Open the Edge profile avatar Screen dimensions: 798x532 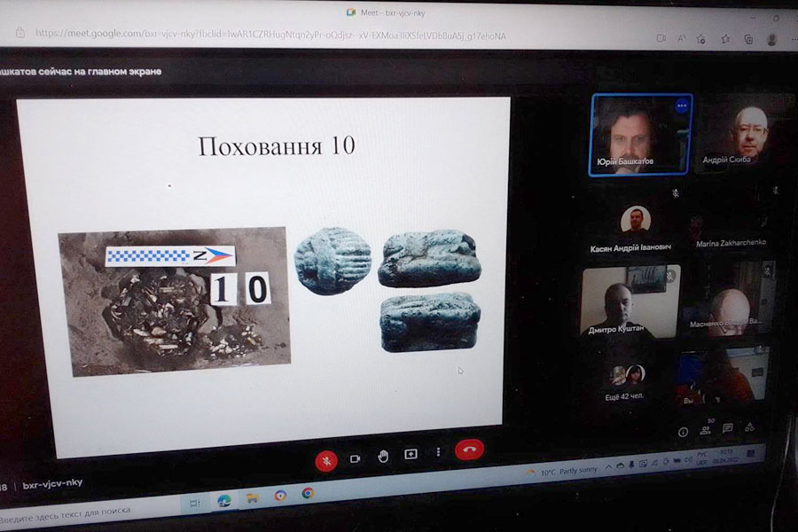(x=771, y=39)
